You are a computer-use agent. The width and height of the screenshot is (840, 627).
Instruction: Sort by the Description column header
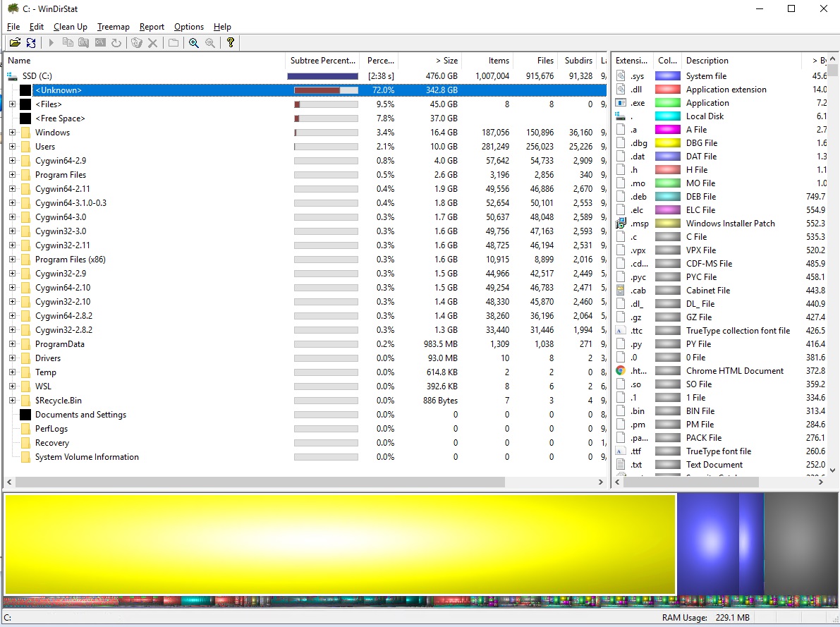pyautogui.click(x=742, y=61)
